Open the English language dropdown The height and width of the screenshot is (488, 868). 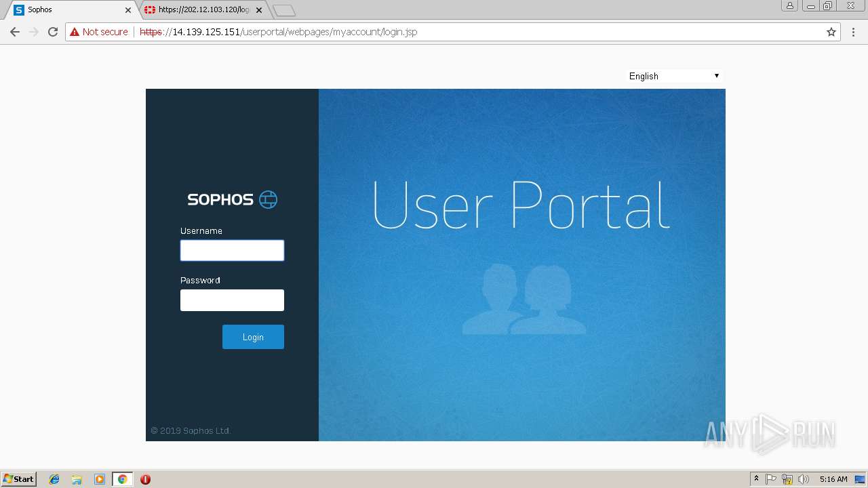tap(674, 76)
